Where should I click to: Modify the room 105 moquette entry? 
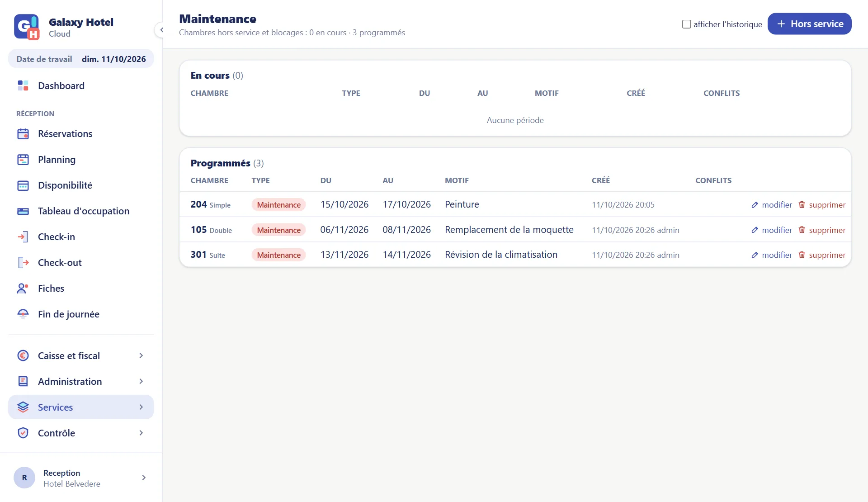click(x=772, y=230)
